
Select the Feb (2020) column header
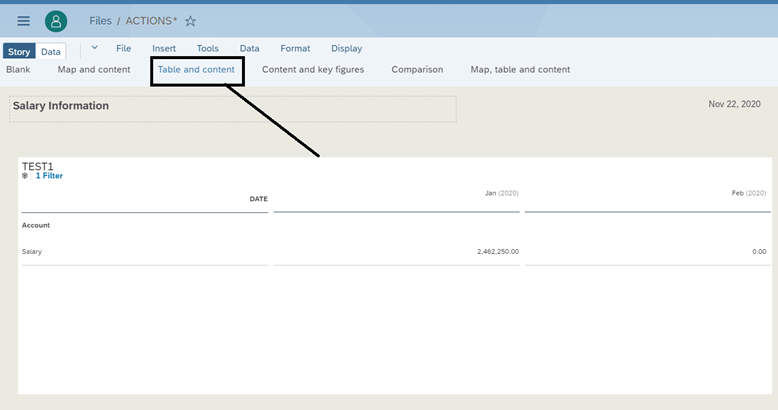pyautogui.click(x=749, y=193)
